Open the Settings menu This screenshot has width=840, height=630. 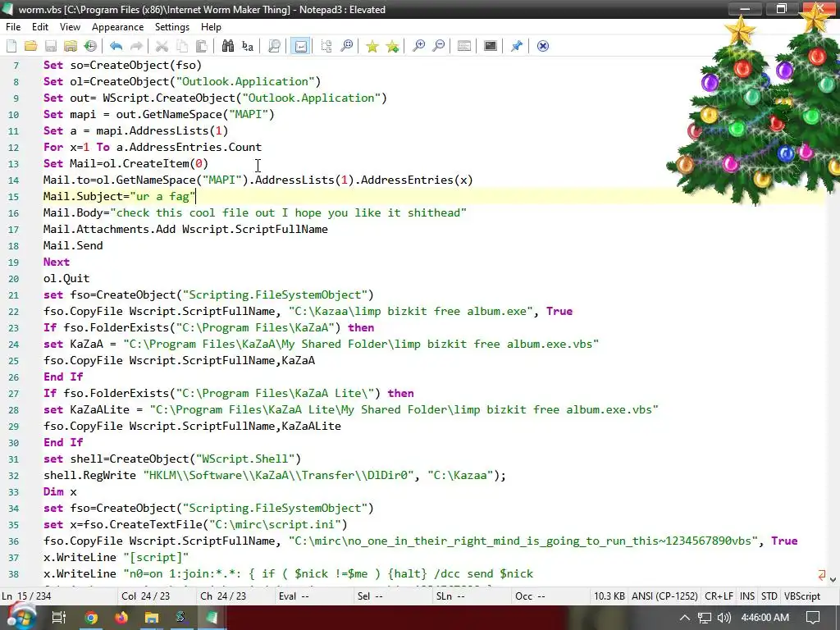172,27
